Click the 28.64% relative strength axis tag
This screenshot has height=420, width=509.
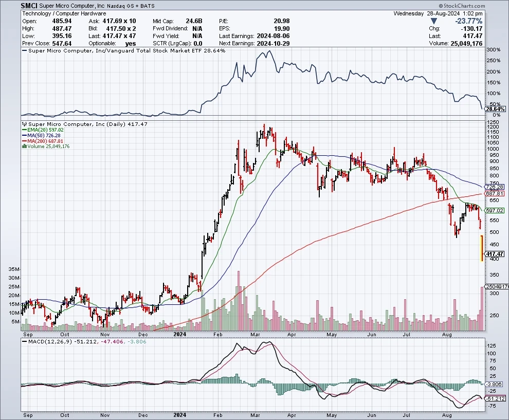tap(496, 109)
